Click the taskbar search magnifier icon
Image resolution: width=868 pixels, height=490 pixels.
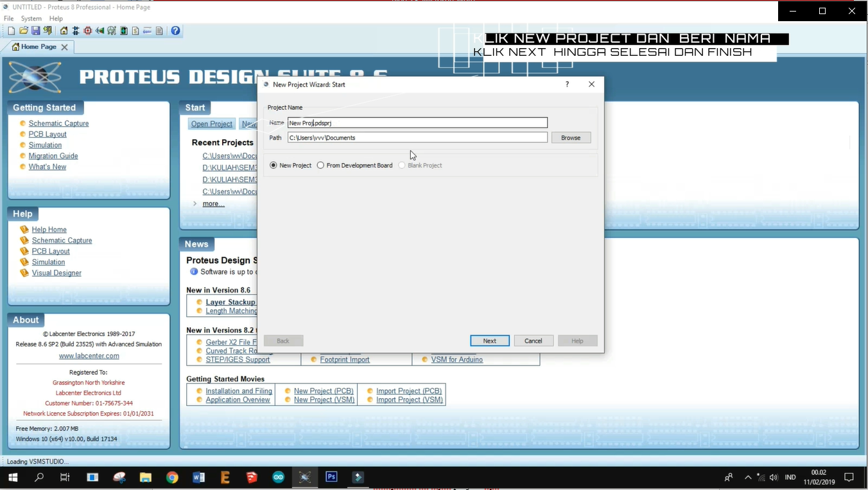[39, 477]
